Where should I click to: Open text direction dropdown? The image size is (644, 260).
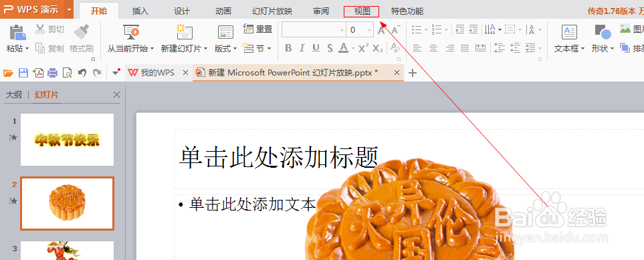click(x=500, y=29)
